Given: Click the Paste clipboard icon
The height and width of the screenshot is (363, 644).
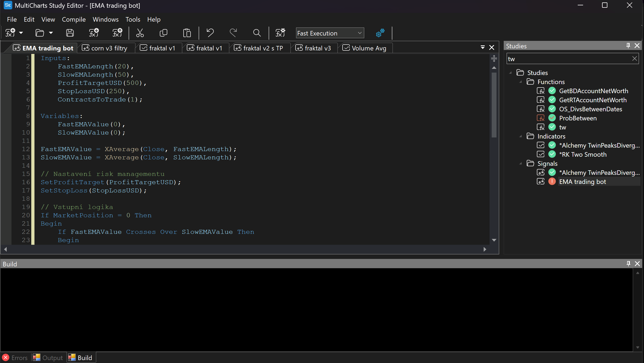Looking at the screenshot, I should [187, 33].
